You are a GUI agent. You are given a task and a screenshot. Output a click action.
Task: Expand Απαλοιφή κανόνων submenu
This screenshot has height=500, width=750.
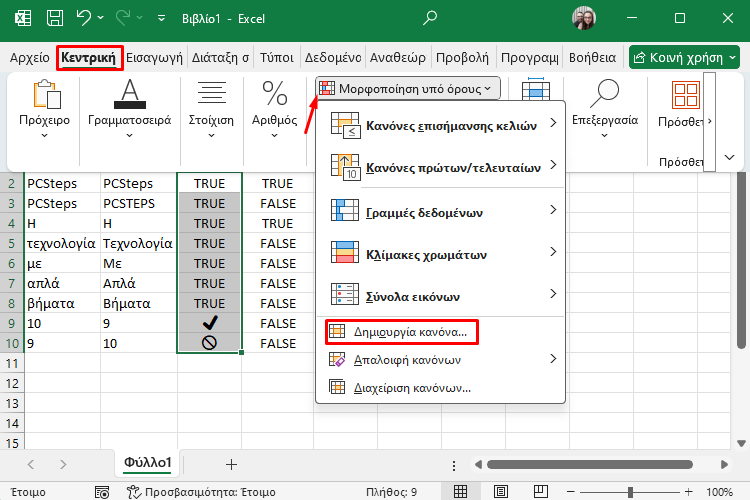pyautogui.click(x=441, y=359)
